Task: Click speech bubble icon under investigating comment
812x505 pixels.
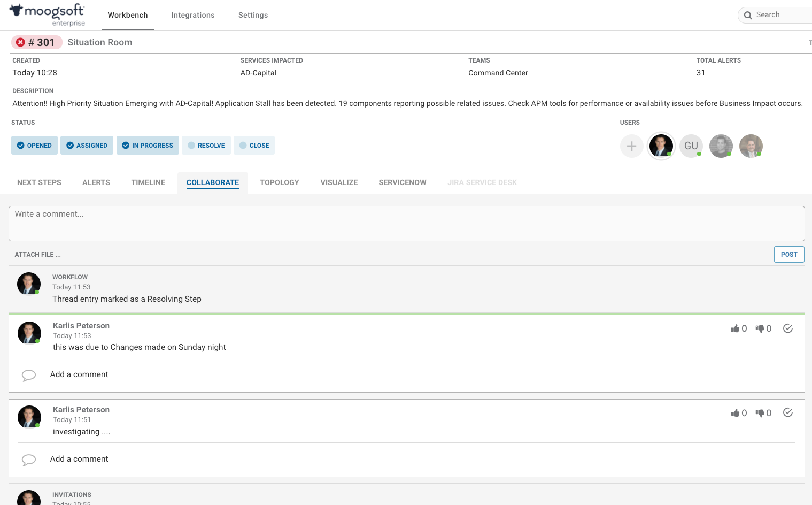Action: point(29,460)
